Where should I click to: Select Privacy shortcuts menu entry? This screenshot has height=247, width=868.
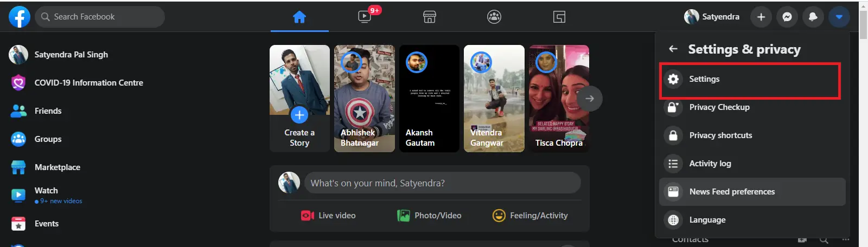pos(752,135)
